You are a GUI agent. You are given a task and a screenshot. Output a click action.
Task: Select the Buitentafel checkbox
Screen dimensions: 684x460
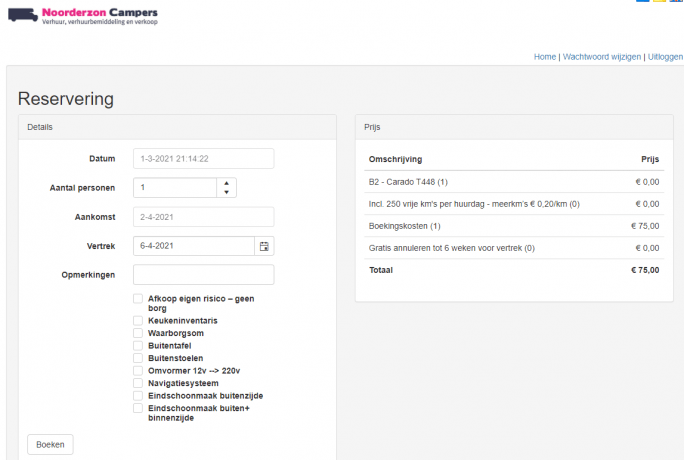point(138,345)
